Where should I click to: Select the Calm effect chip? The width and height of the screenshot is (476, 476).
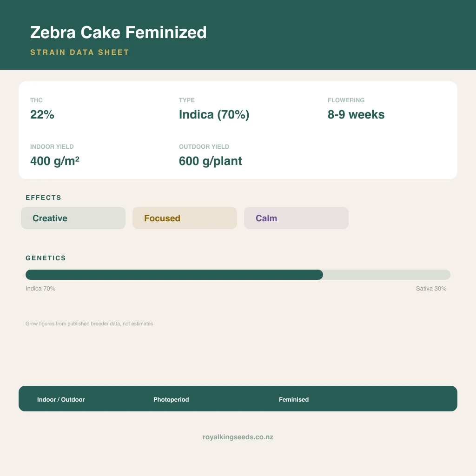(x=296, y=218)
